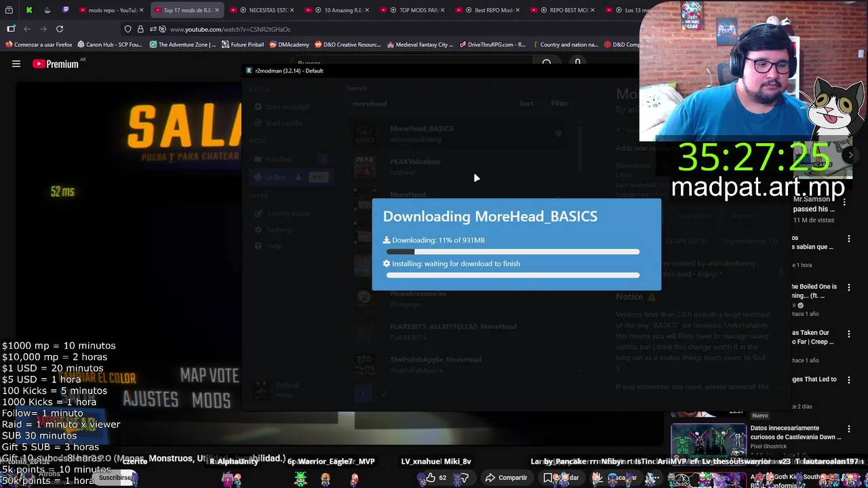Open 'Settings' in r2modman sidebar
868x488 pixels.
tap(275, 230)
